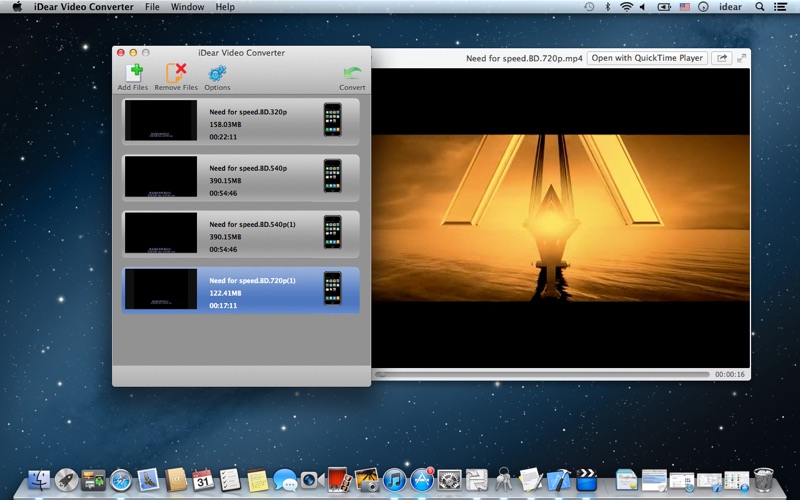Open the Trash in the Dock
The image size is (800, 500).
click(763, 480)
